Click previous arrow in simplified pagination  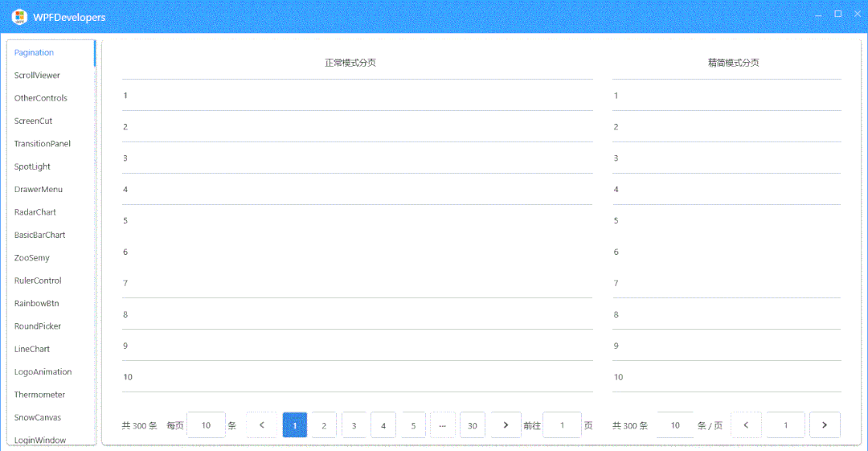pos(746,425)
